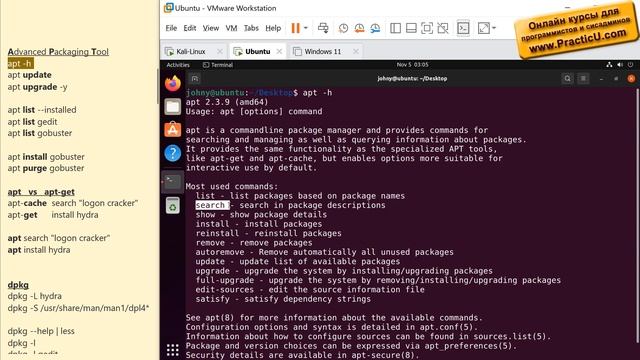Click the 'apt list --installed' note line
This screenshot has width=640, height=360.
click(42, 110)
